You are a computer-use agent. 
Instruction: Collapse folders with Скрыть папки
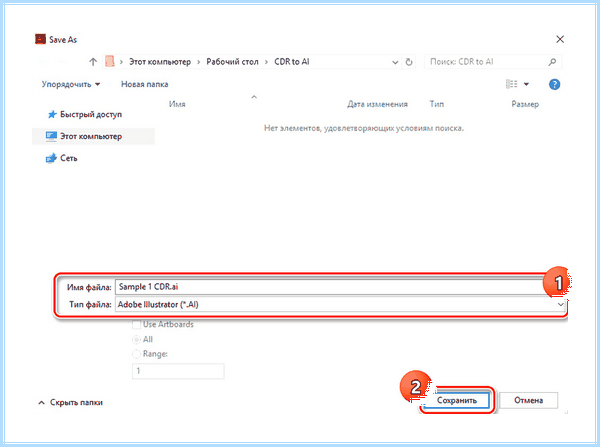[70, 403]
